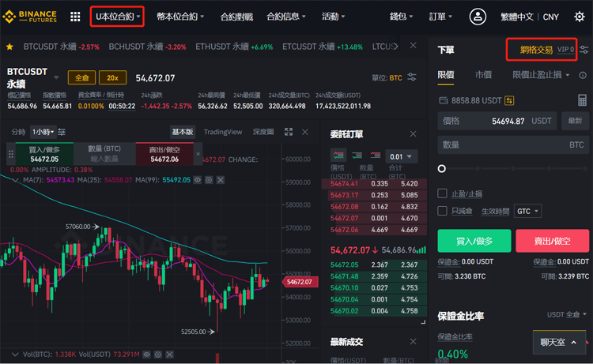Collapse the MA indicator row chevron
Viewport: 593px width, 364px height.
click(15, 180)
